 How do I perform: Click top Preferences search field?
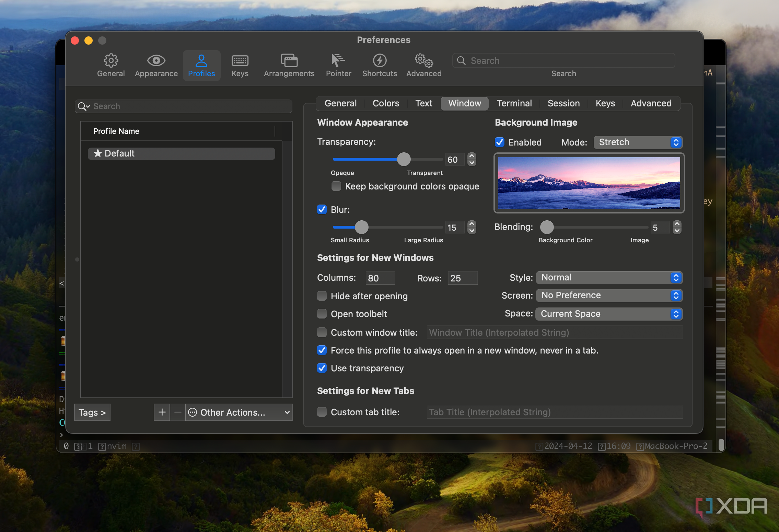pos(564,61)
